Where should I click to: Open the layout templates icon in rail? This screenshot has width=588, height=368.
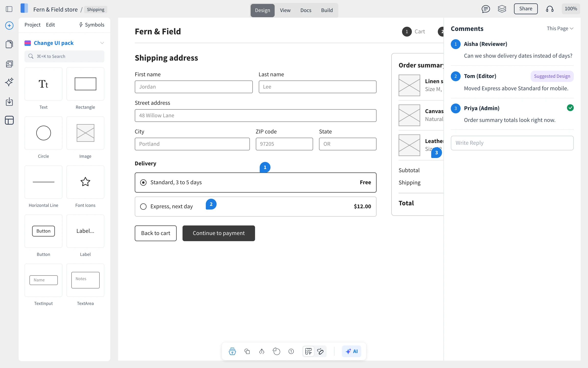(9, 120)
